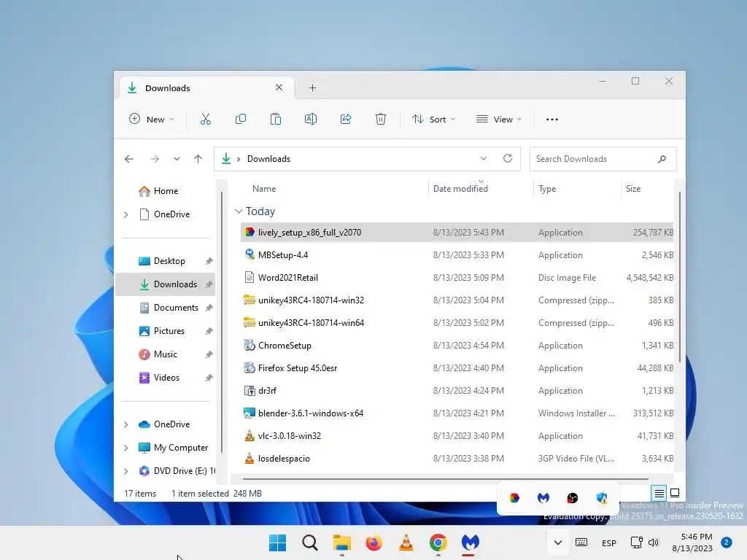
Task: Show hidden icons tray chevron
Action: [558, 542]
